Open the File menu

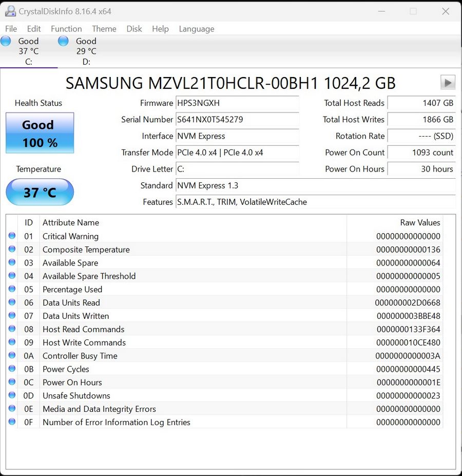tap(11, 29)
